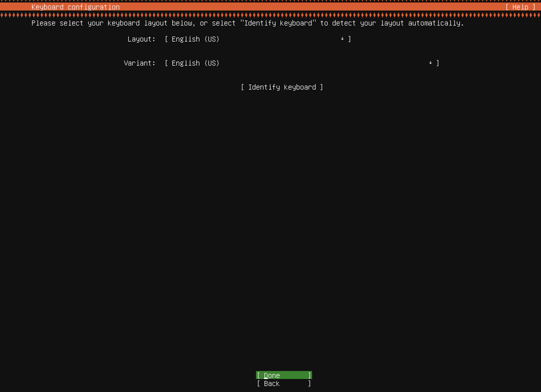Click the opening bracket of Layout field
Screen dimensions: 541x392
[166, 39]
